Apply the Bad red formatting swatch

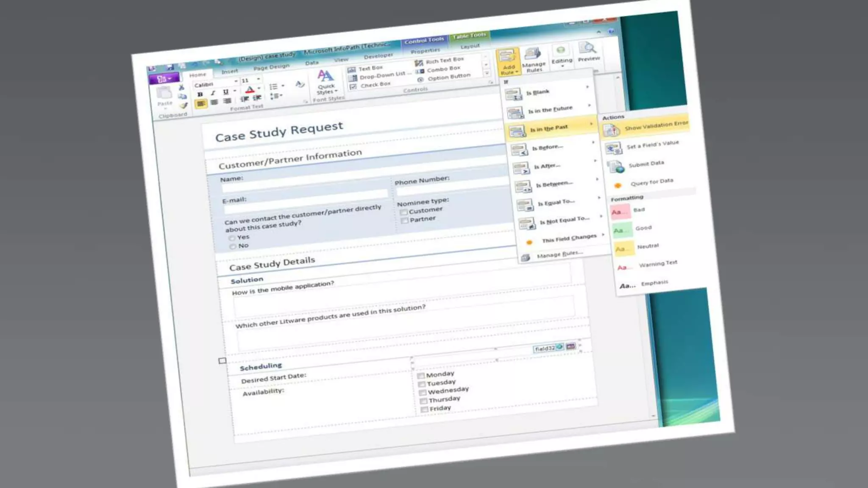pos(620,211)
